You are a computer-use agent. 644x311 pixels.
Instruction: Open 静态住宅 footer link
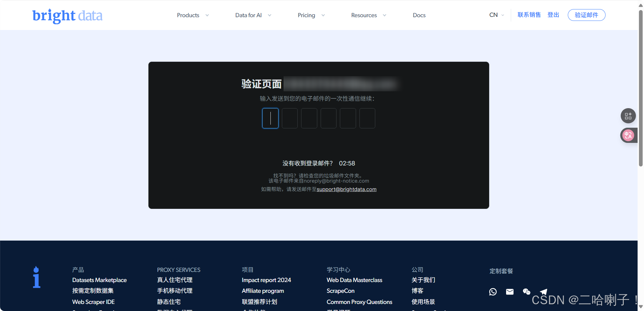point(169,302)
